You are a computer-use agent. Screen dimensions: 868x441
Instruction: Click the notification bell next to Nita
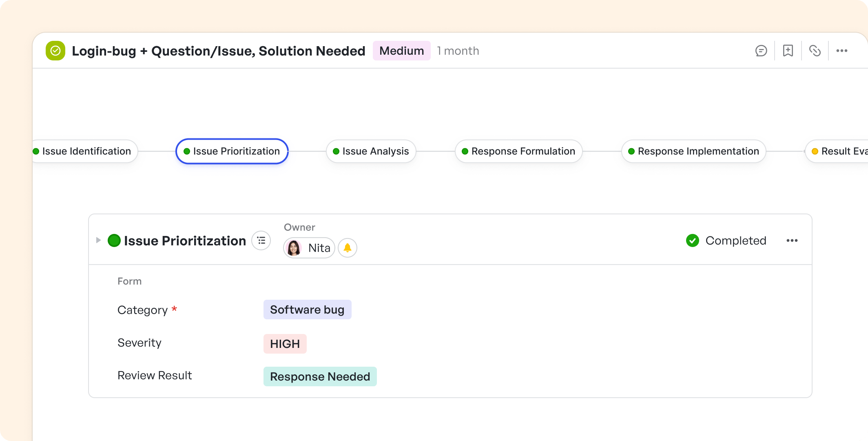point(348,248)
